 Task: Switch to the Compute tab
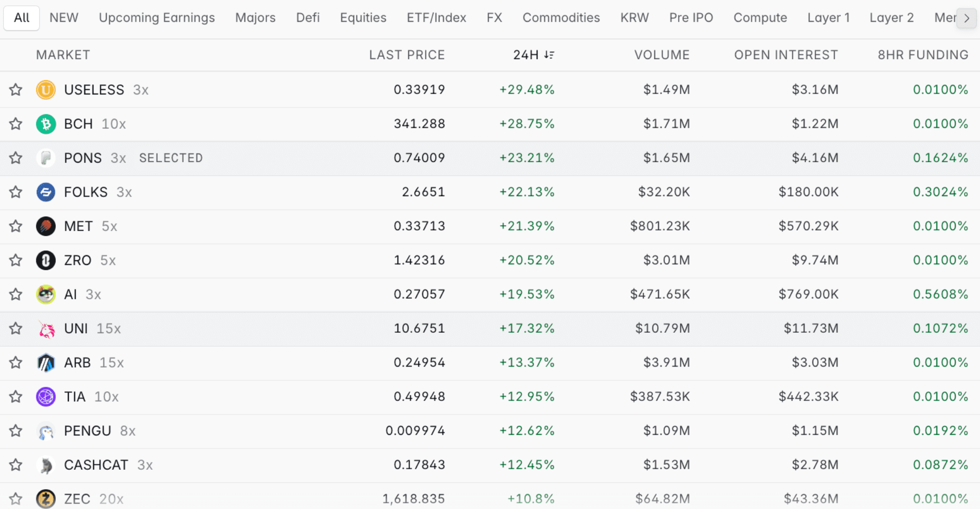pos(760,18)
